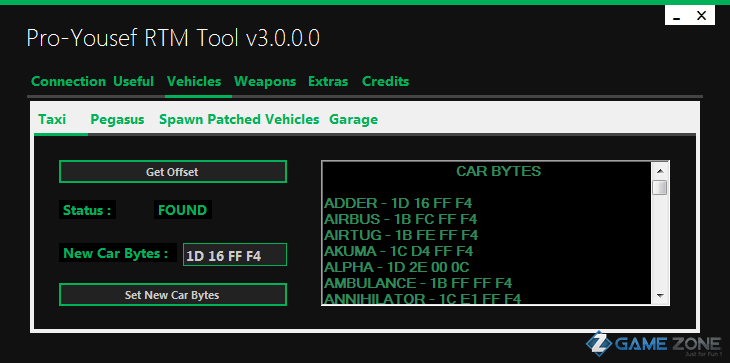730x363 pixels.
Task: Select the ANNIHILATOR - 1C E1 FF F4 line
Action: (422, 298)
